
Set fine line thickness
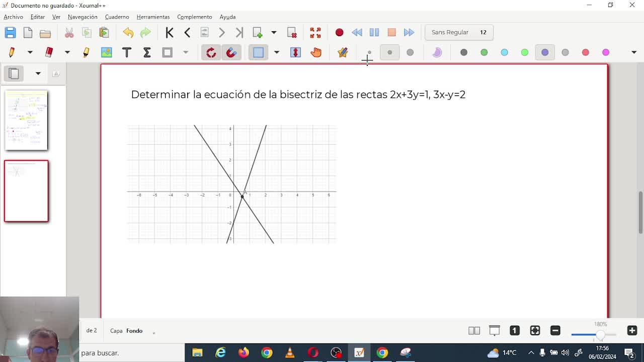click(x=369, y=52)
